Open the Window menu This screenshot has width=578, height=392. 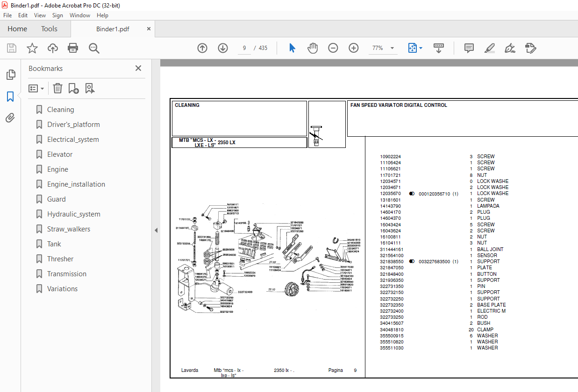point(80,15)
